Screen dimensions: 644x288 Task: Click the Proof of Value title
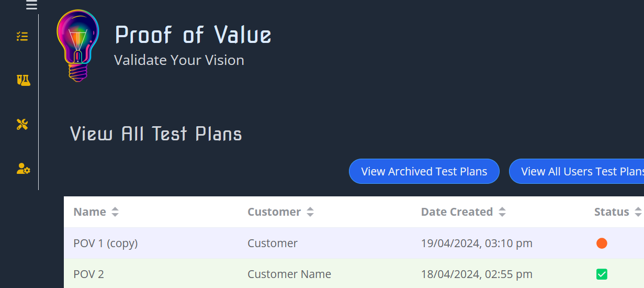(193, 35)
